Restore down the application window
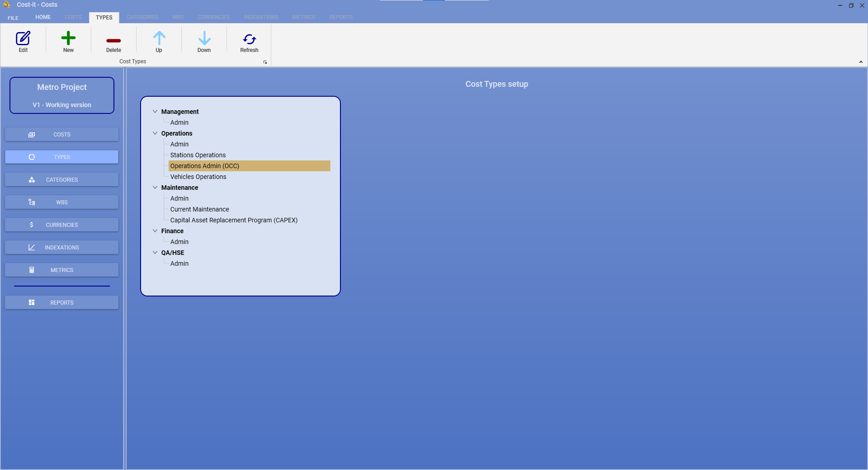The width and height of the screenshot is (868, 470). 851,5
